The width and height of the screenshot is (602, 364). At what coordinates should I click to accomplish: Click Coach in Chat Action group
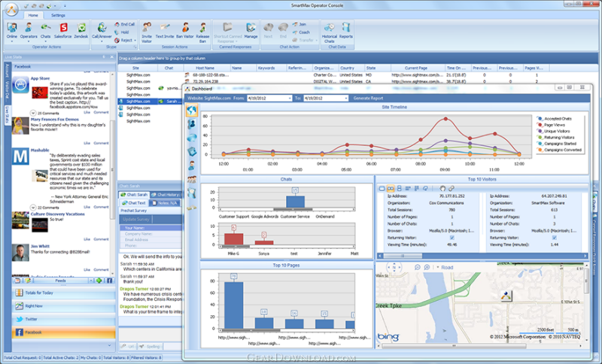click(302, 32)
